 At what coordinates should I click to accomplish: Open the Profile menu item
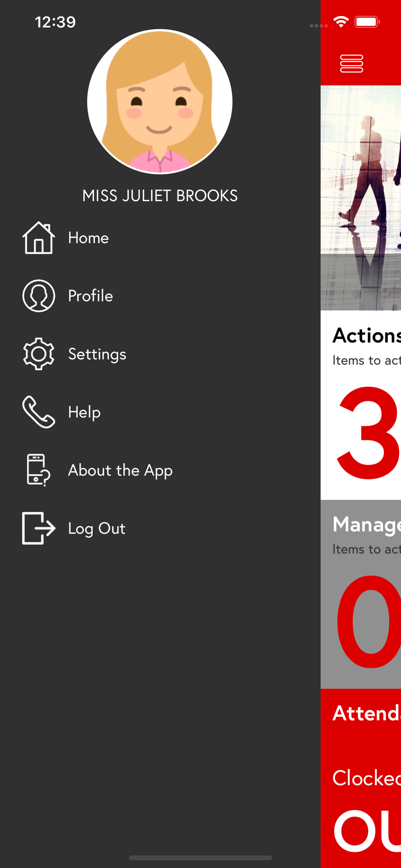click(x=160, y=296)
